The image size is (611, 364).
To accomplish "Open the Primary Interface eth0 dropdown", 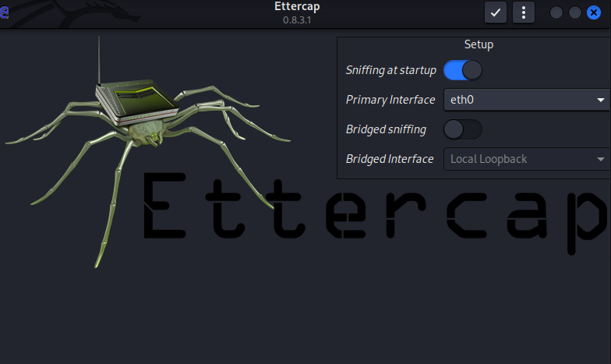I will (527, 100).
